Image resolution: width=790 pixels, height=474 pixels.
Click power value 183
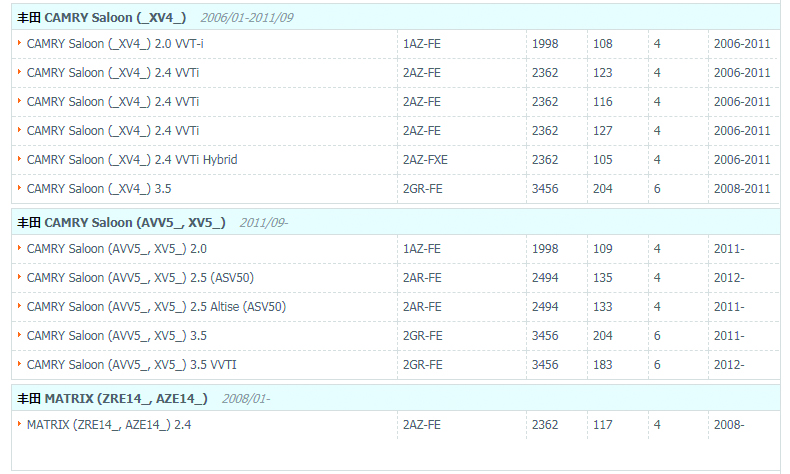[x=603, y=365]
